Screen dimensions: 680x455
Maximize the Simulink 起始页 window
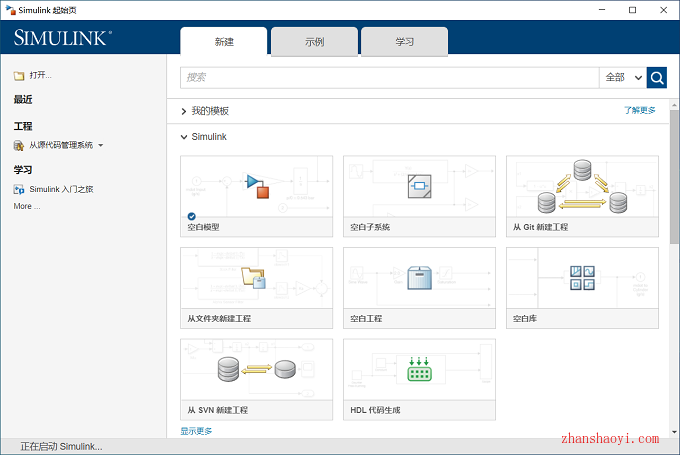click(632, 10)
